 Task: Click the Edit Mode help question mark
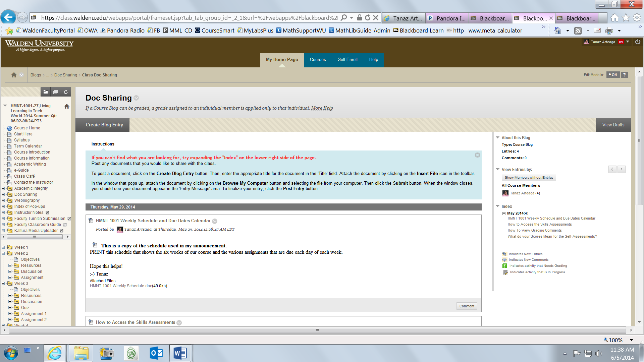pos(624,75)
